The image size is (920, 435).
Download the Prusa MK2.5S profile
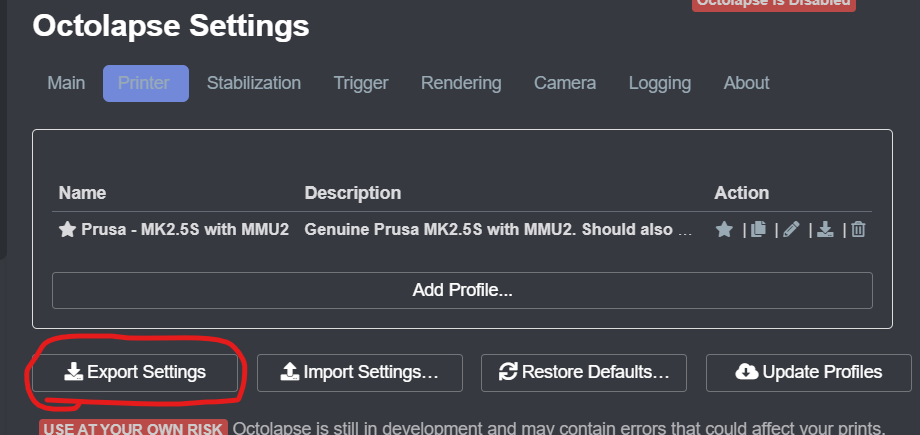pyautogui.click(x=825, y=230)
